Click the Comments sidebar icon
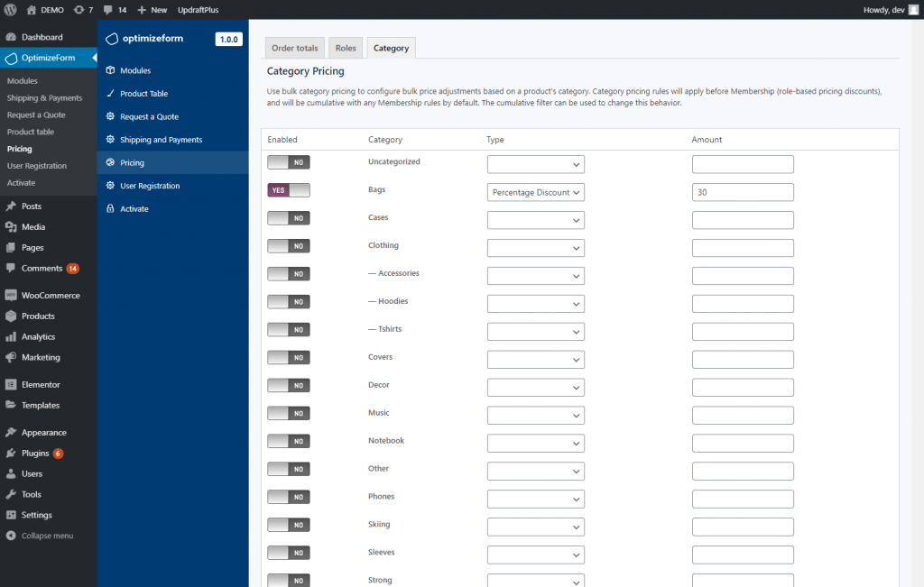The image size is (924, 587). click(x=11, y=268)
